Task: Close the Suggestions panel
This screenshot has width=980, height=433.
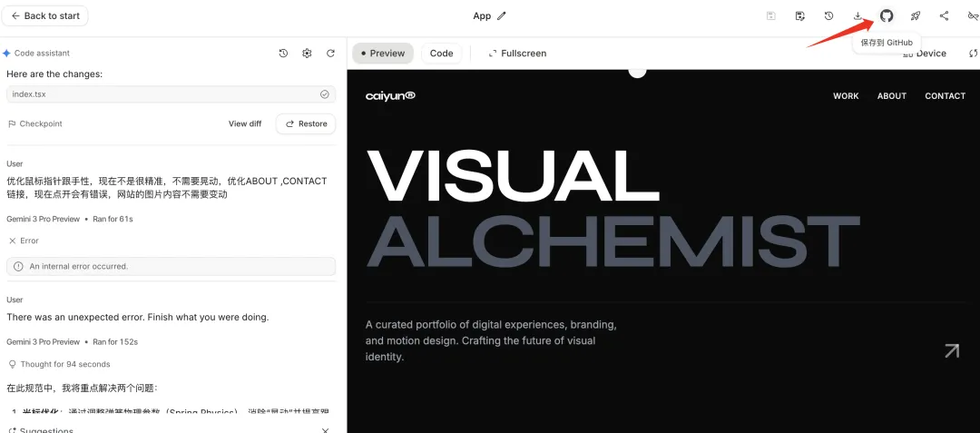Action: [x=325, y=429]
